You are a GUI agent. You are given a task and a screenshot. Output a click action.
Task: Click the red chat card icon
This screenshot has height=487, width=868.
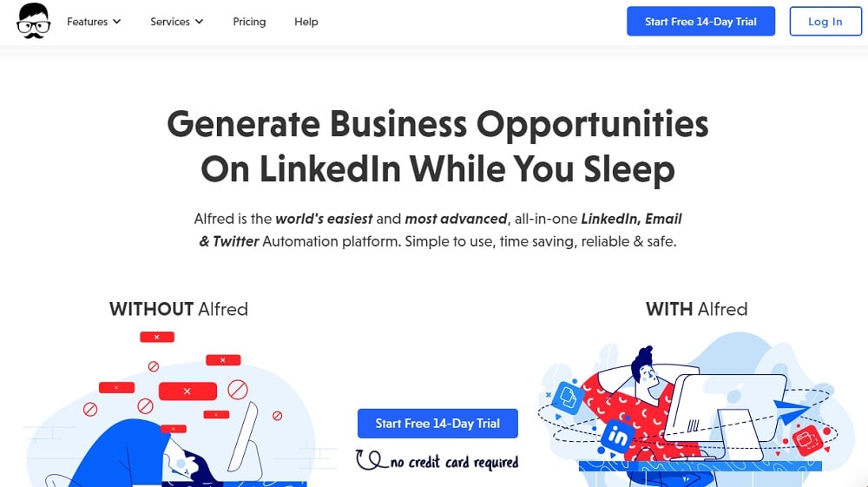coord(807,440)
